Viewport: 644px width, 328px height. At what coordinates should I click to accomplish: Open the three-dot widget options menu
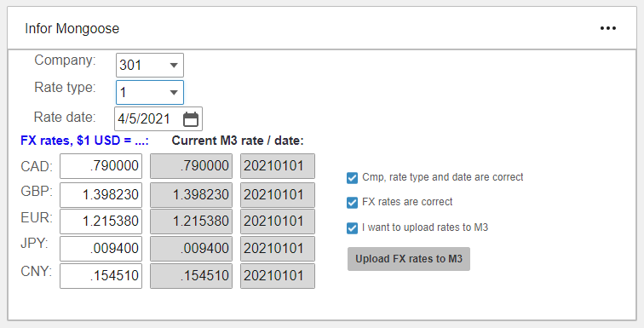pyautogui.click(x=608, y=28)
